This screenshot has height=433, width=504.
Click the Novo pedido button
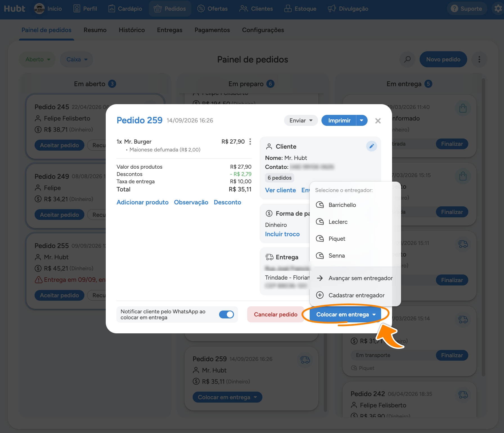(x=443, y=59)
